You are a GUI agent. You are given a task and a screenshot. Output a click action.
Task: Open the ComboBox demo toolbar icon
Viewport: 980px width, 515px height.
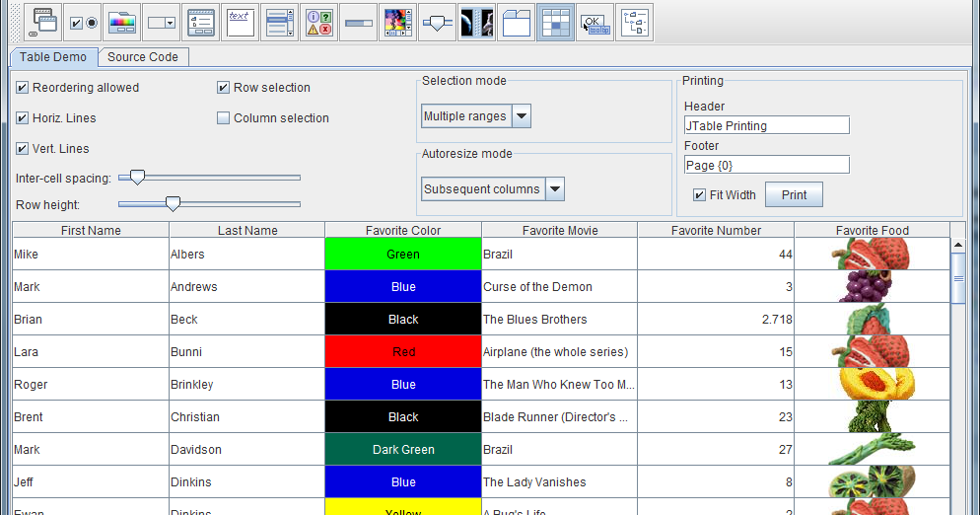click(x=162, y=23)
